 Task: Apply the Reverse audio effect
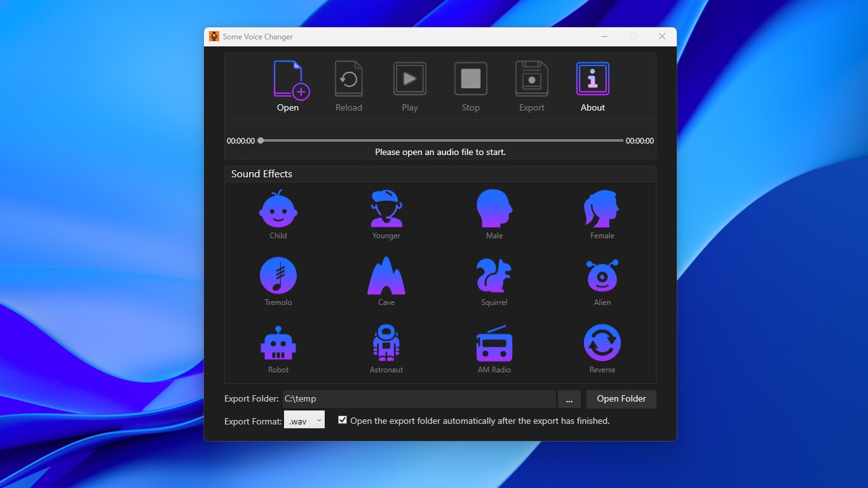click(602, 347)
